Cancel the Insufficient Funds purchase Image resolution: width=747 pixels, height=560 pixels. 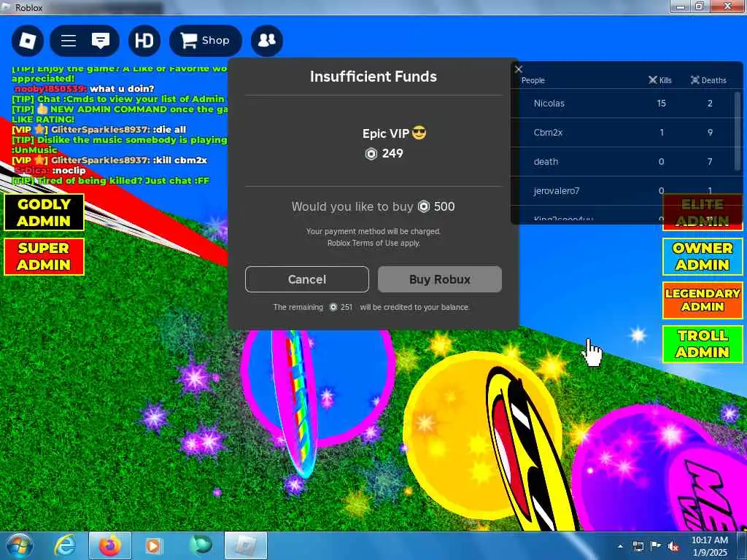pyautogui.click(x=307, y=279)
